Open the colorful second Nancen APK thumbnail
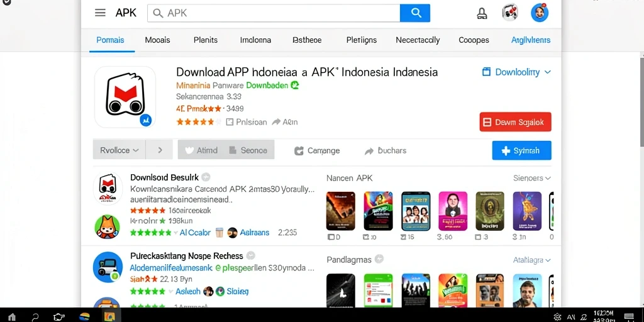Image resolution: width=644 pixels, height=322 pixels. pyautogui.click(x=378, y=211)
